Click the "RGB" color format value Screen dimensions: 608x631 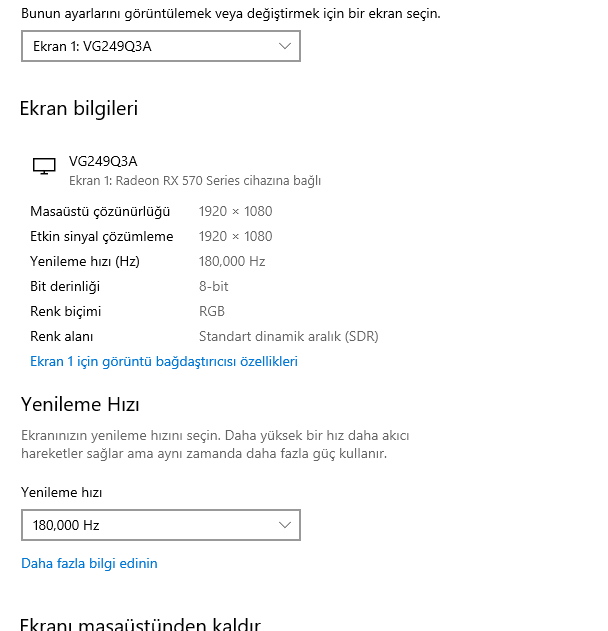click(x=212, y=311)
